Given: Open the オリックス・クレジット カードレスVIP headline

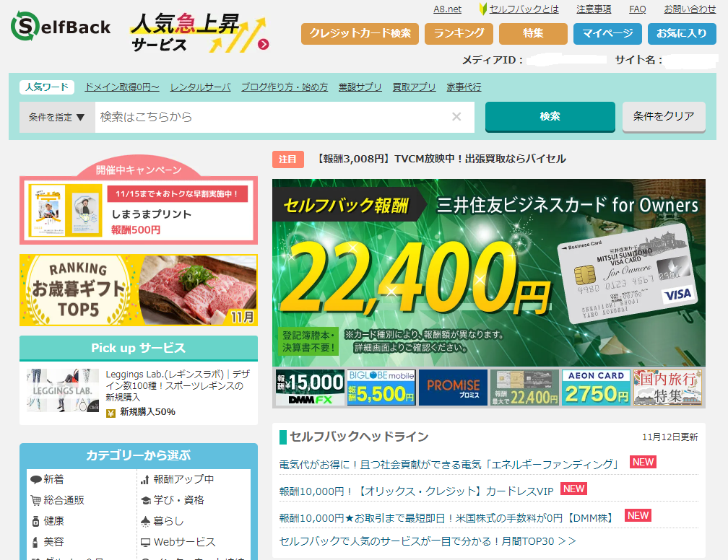Looking at the screenshot, I should pyautogui.click(x=417, y=491).
